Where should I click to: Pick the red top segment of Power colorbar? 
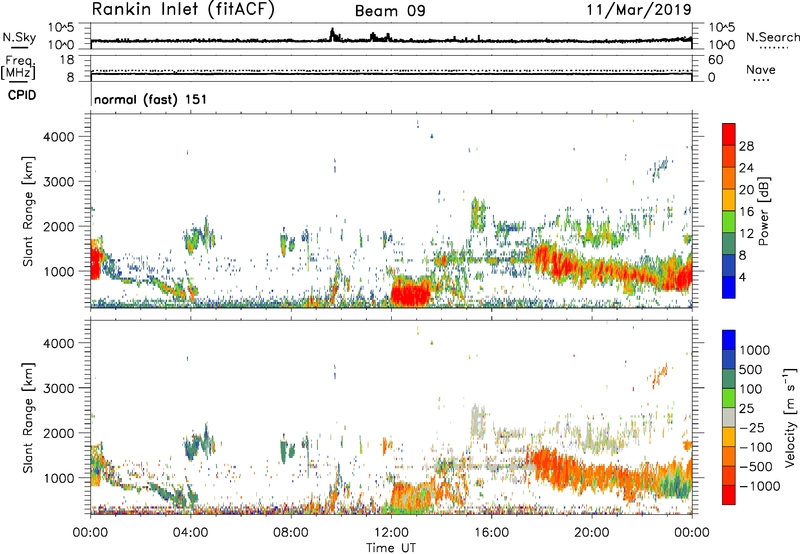click(x=729, y=134)
